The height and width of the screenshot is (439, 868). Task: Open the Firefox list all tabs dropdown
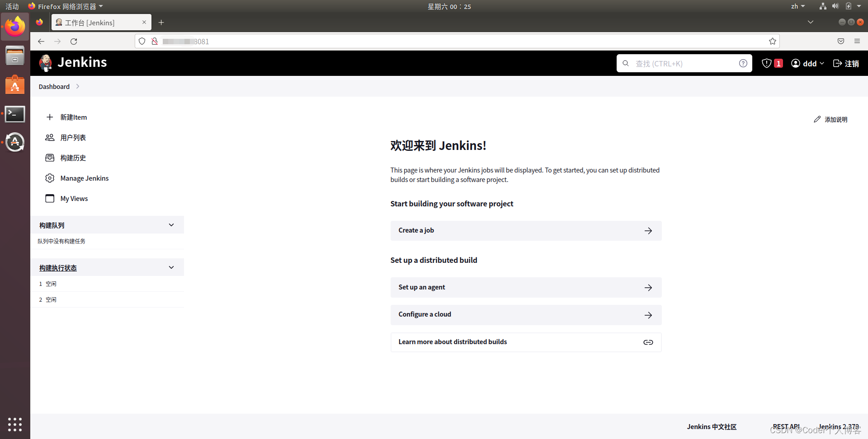pyautogui.click(x=811, y=22)
